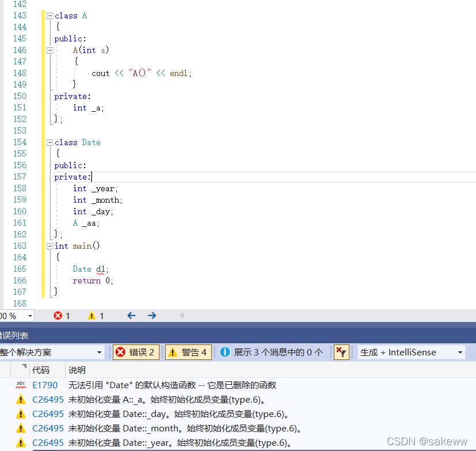
Task: Open C26495 link for Date::_month warning
Action: [x=48, y=429]
